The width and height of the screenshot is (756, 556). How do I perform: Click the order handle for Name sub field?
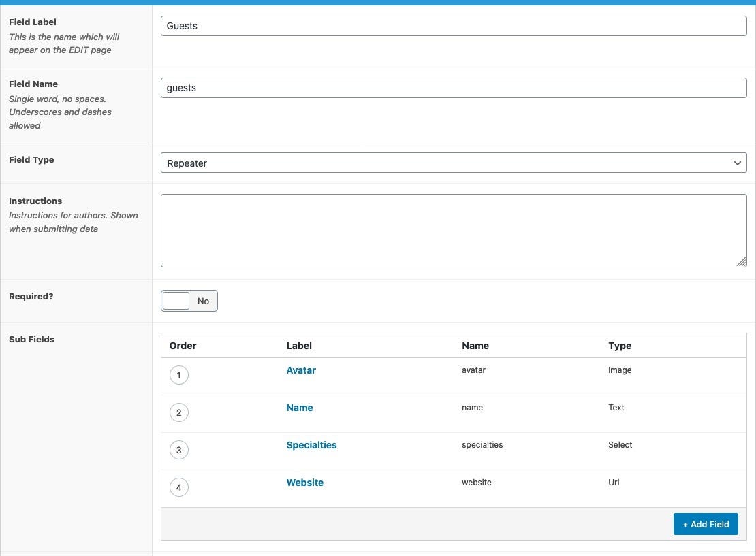[179, 412]
